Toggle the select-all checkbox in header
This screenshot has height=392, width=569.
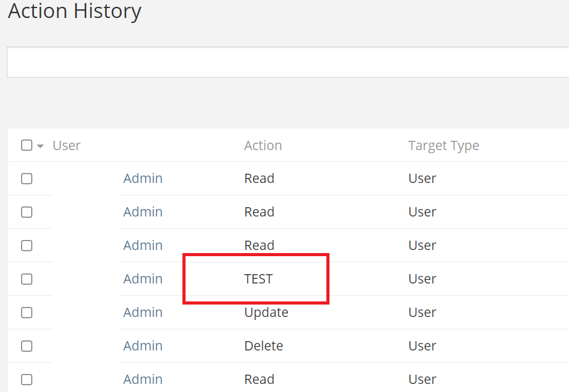(26, 145)
